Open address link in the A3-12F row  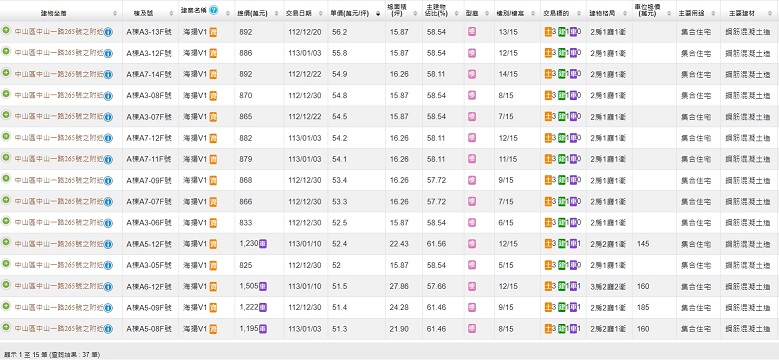(x=59, y=53)
